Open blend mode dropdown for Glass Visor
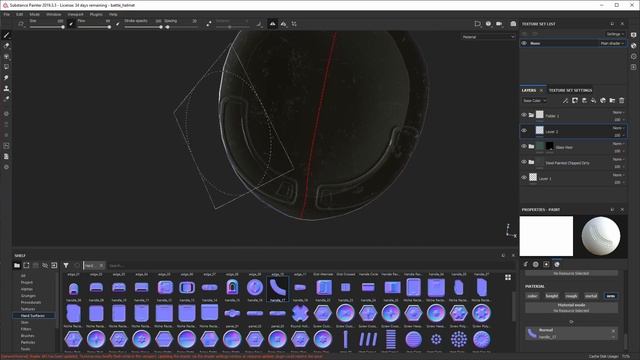 click(x=618, y=144)
